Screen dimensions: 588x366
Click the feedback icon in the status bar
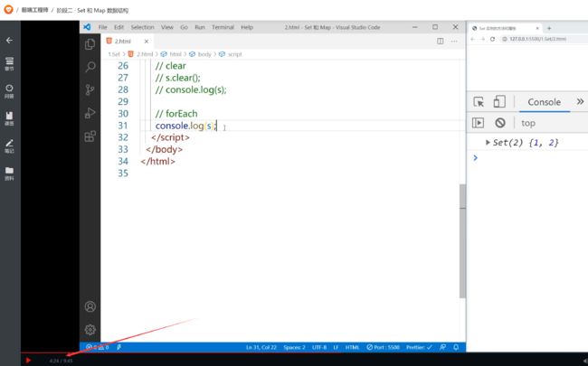tap(443, 347)
